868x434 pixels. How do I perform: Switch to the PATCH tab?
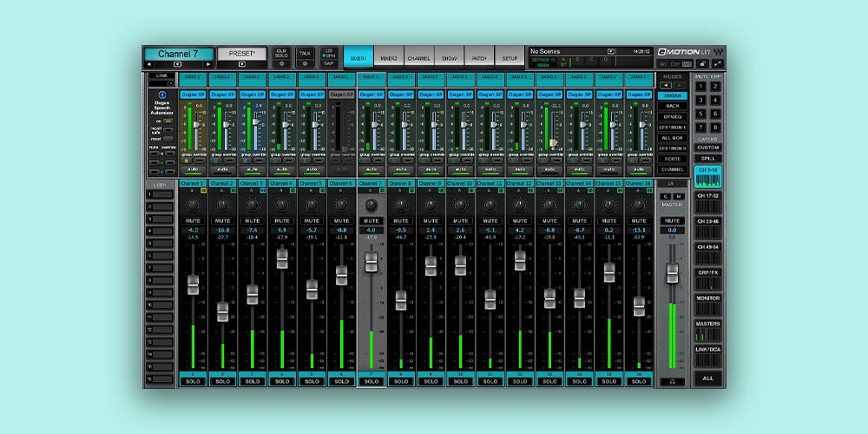point(479,57)
